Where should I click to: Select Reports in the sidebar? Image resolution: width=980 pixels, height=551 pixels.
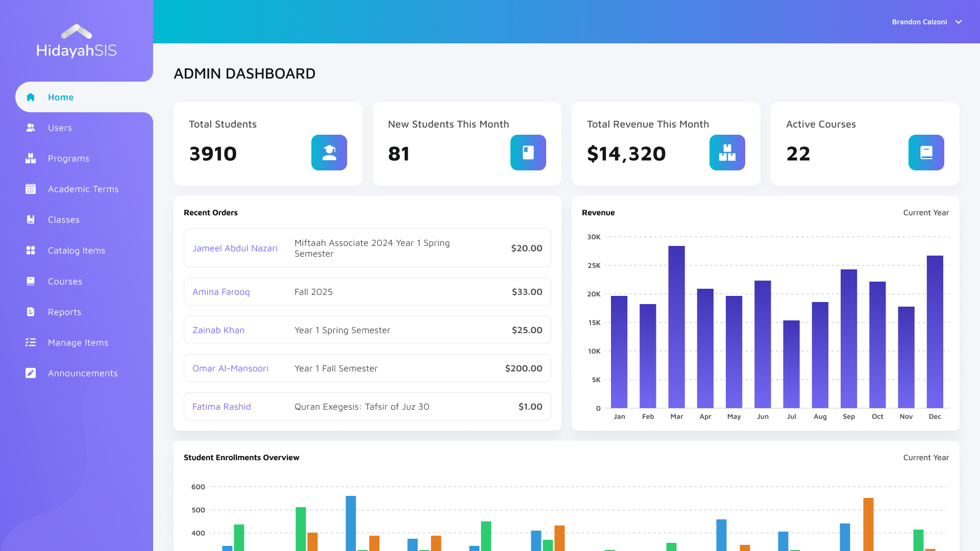(64, 312)
